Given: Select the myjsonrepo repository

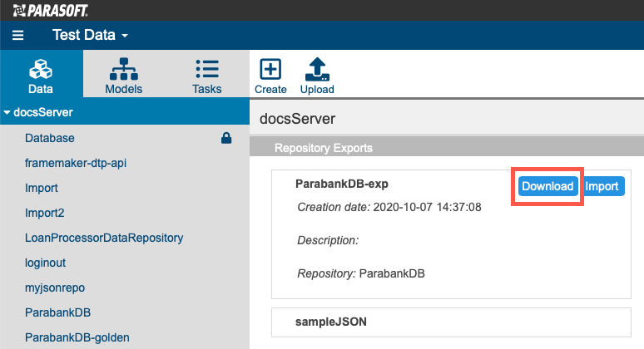Looking at the screenshot, I should (55, 288).
